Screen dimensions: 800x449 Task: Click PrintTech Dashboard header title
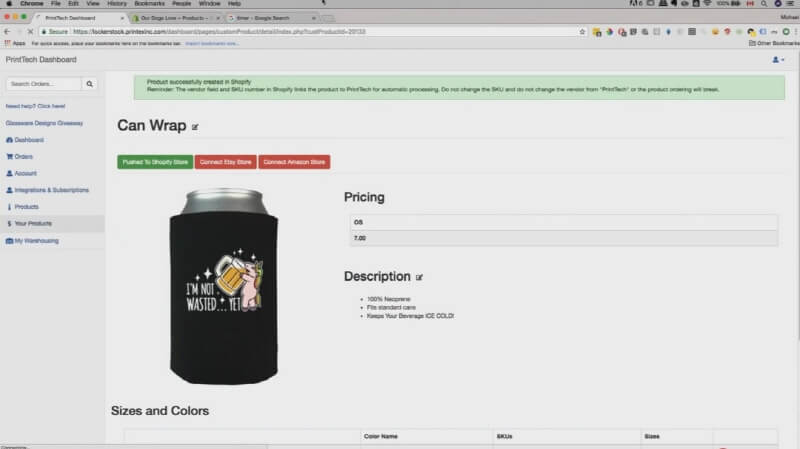[41, 60]
